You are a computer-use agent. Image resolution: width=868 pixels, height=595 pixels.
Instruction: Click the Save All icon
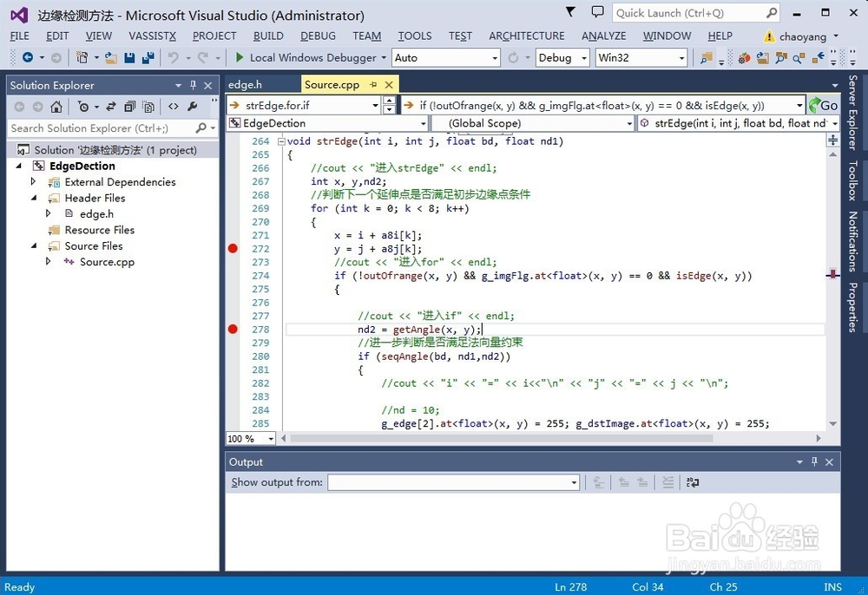(x=148, y=57)
